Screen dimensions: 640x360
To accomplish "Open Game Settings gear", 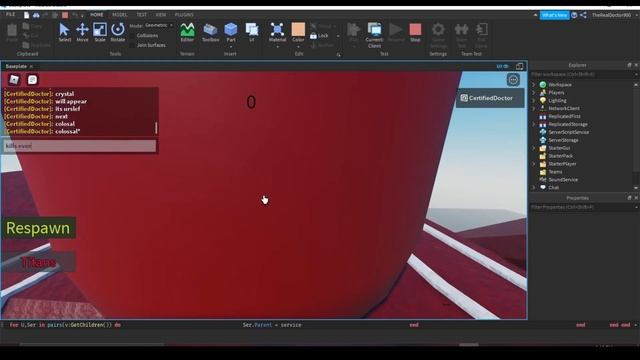I will pos(438,29).
